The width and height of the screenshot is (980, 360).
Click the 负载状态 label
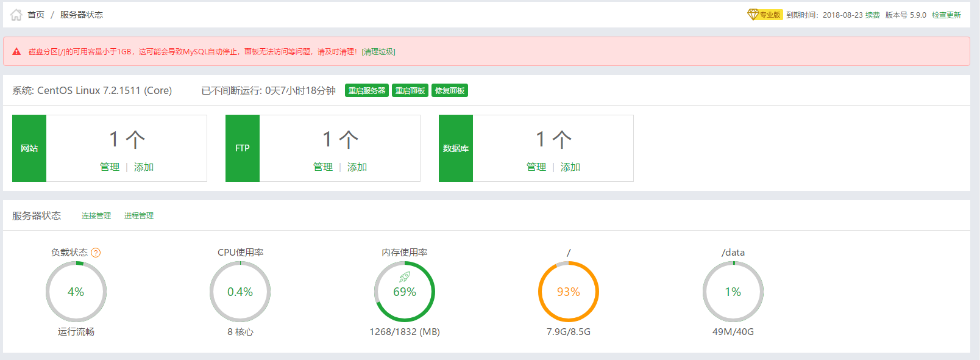(x=69, y=252)
